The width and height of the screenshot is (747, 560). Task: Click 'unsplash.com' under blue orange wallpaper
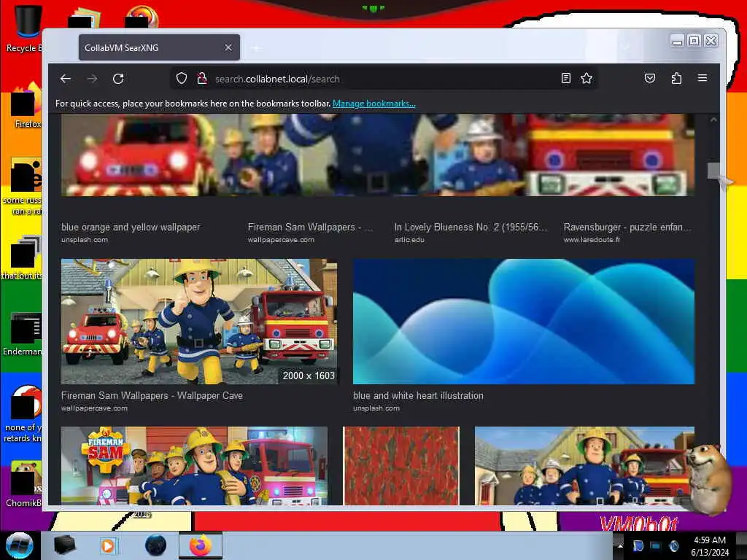click(85, 239)
